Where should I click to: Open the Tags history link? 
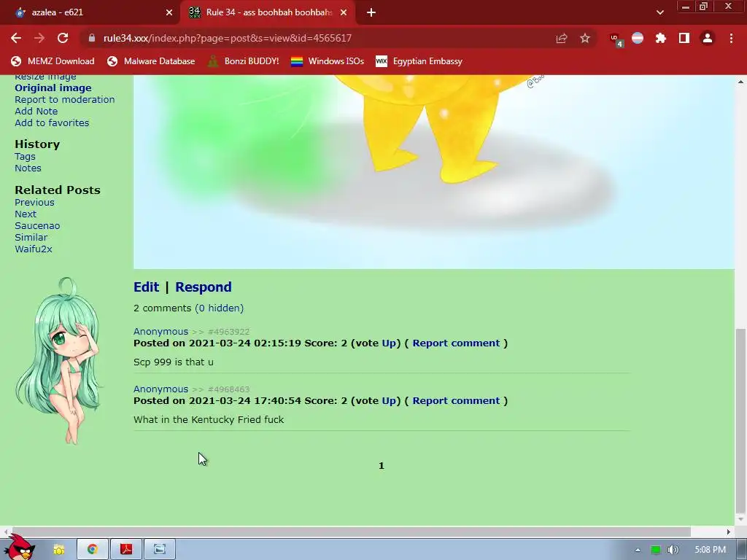[x=25, y=157]
